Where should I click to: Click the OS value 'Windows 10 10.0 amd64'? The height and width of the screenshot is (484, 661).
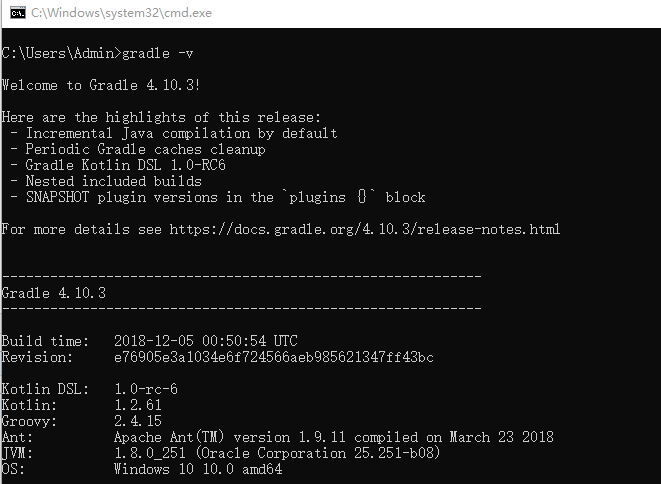(197, 469)
